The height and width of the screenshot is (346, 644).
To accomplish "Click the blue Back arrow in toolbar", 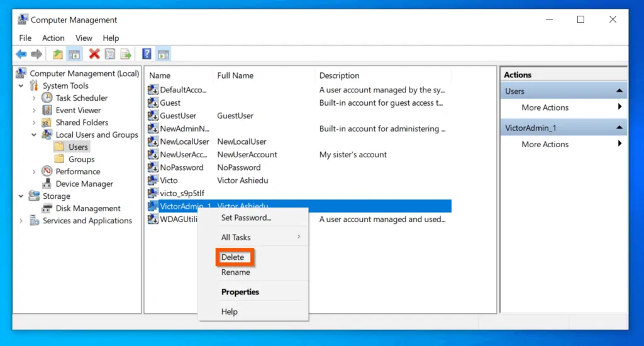I will coord(21,54).
